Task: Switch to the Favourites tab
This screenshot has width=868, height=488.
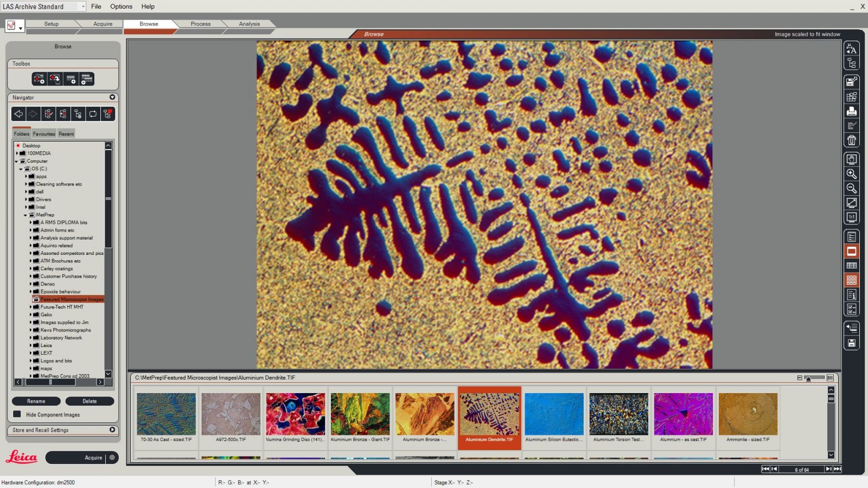Action: (x=43, y=133)
